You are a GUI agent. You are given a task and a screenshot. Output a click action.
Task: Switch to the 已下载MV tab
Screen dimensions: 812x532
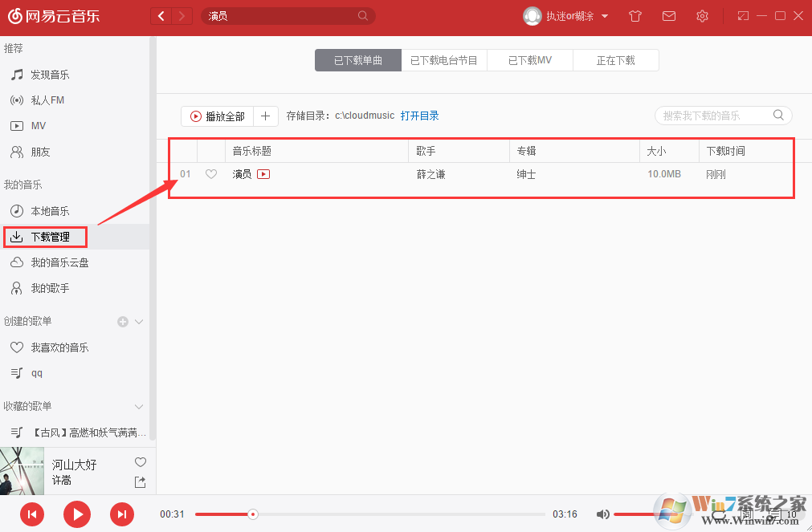(x=529, y=59)
